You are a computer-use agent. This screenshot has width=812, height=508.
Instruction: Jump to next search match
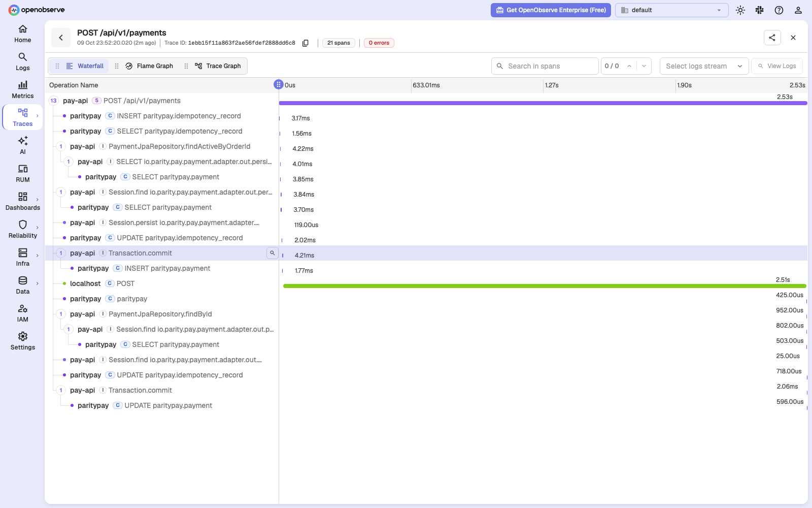pos(644,66)
